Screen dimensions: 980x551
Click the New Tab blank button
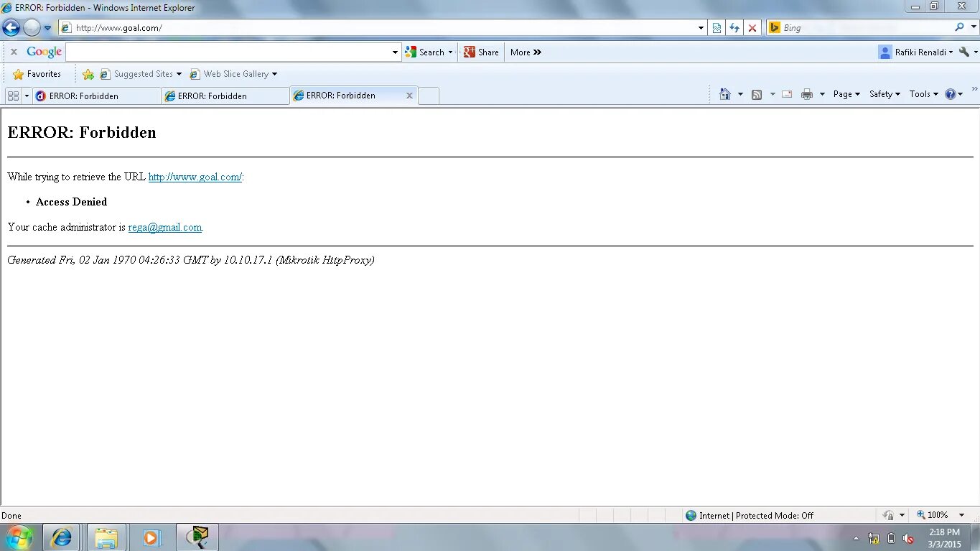429,96
